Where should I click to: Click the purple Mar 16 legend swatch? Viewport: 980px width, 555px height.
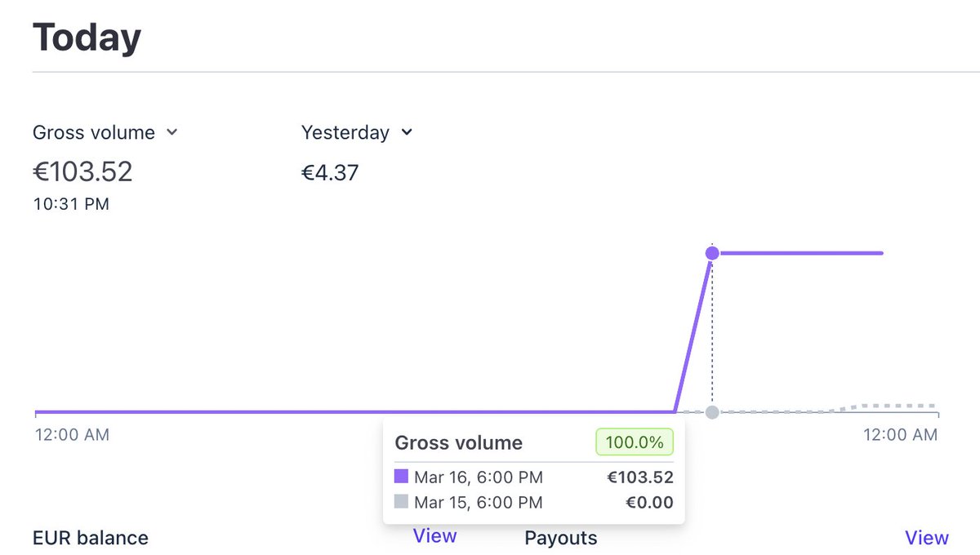[401, 477]
